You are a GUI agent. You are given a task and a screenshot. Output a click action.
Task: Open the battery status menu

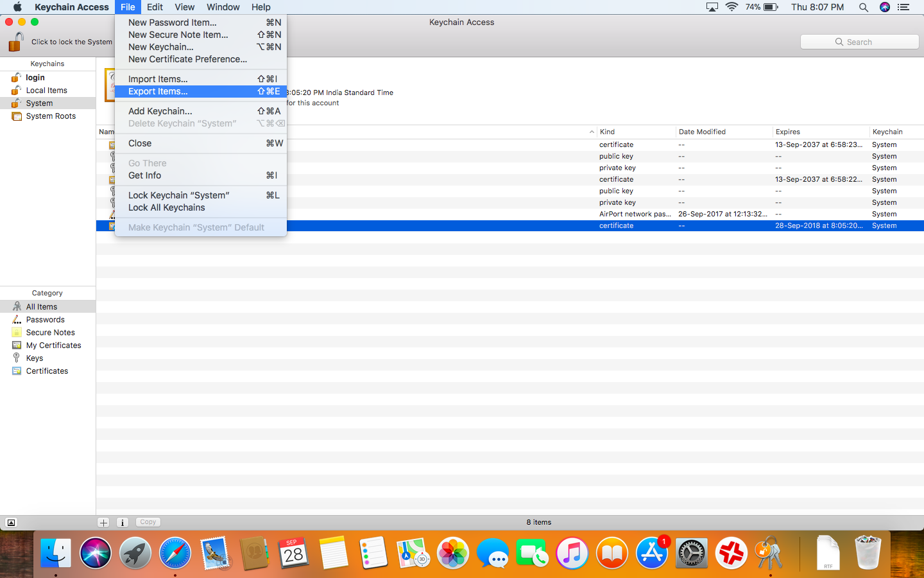pyautogui.click(x=762, y=7)
